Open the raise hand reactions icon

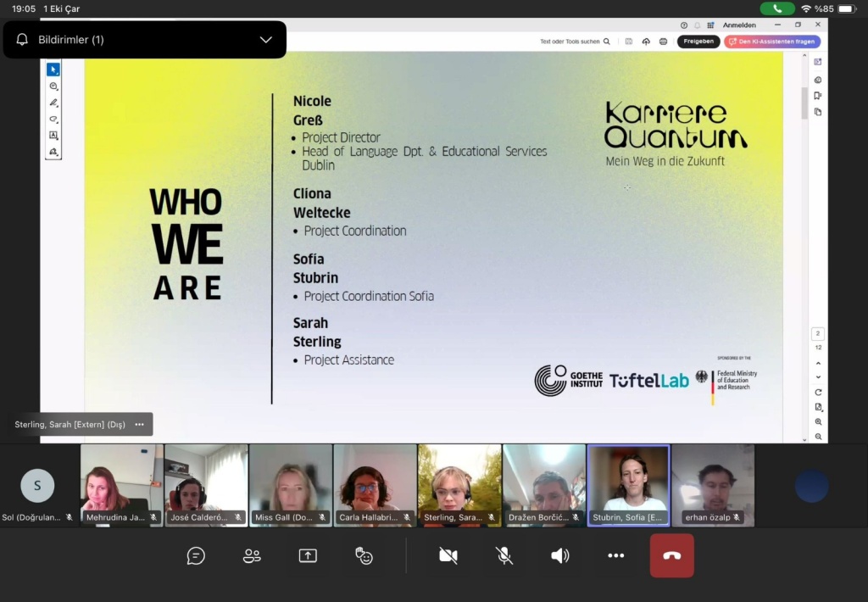[364, 555]
